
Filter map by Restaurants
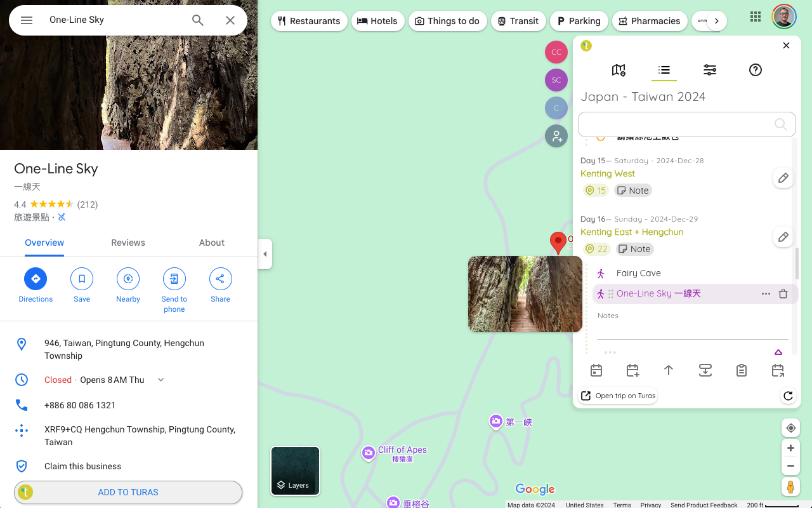309,21
